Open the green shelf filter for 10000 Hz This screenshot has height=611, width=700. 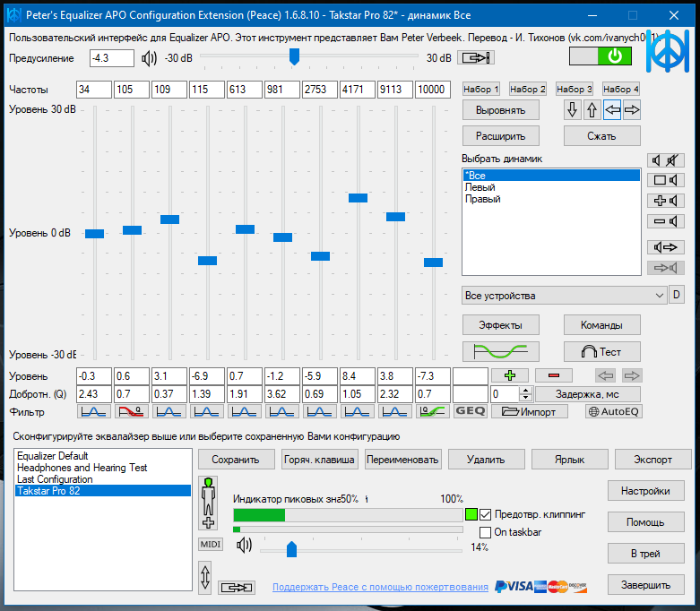[x=433, y=411]
